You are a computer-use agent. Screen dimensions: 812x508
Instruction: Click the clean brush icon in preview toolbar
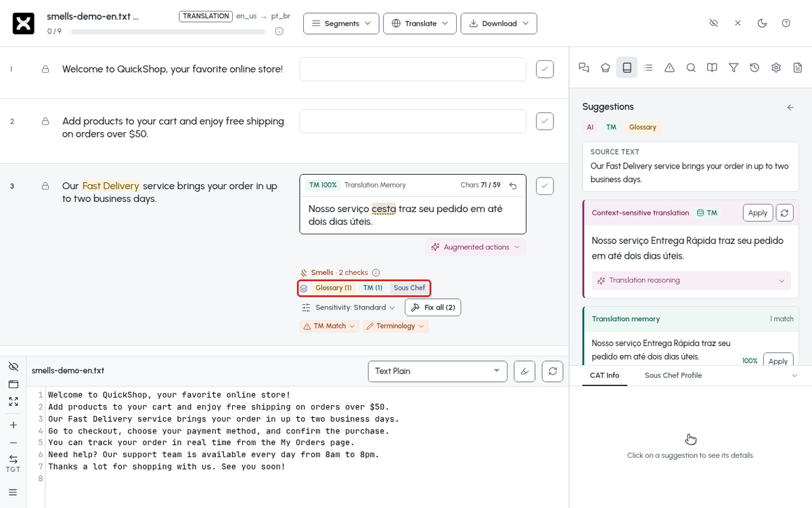(524, 371)
